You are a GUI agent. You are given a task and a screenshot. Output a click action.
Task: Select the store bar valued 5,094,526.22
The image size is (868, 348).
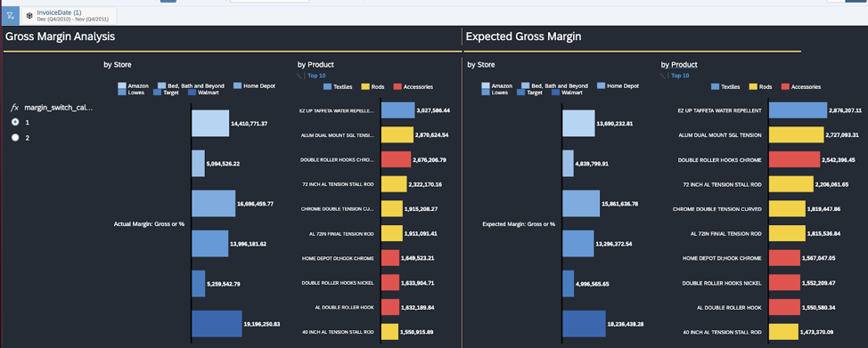tap(198, 164)
